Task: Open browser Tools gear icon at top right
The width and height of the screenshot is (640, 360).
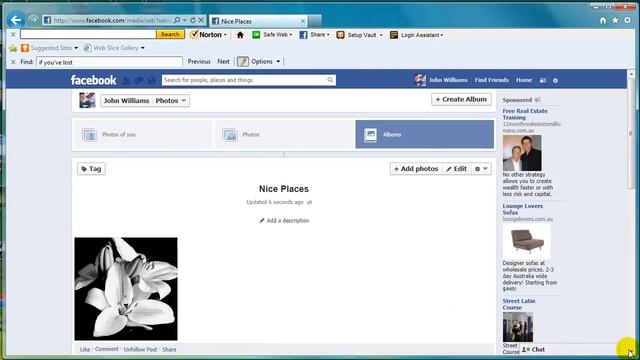Action: [x=627, y=20]
